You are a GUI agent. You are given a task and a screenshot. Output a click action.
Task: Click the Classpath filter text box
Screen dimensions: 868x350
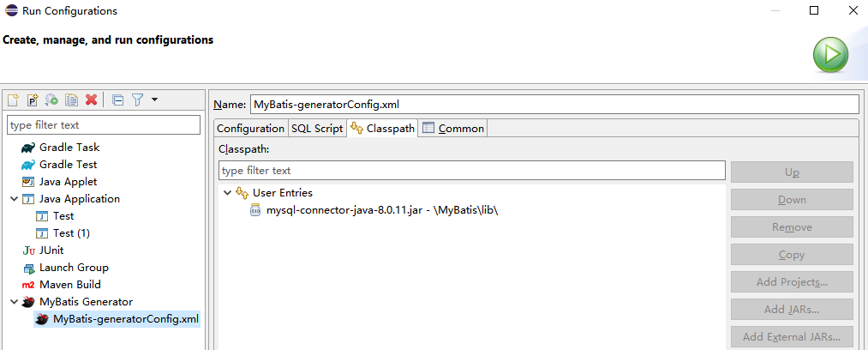pyautogui.click(x=471, y=171)
